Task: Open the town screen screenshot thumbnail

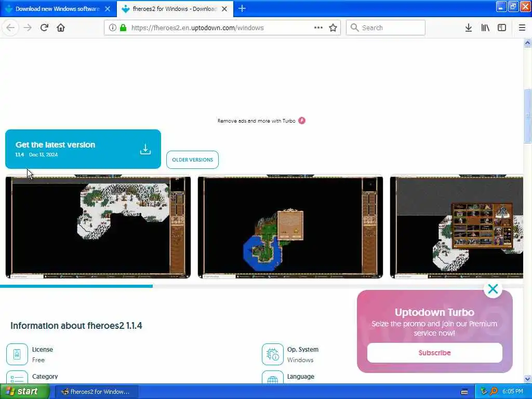Action: coord(457,227)
